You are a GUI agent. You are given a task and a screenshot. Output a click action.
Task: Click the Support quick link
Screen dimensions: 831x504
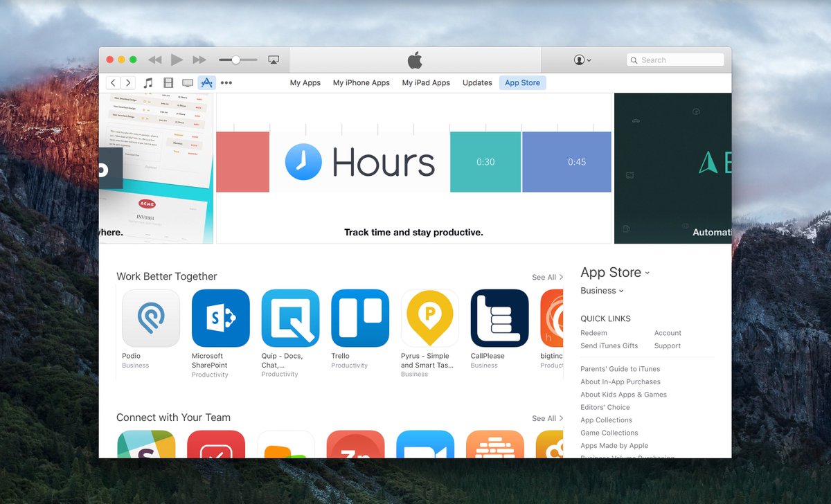pos(668,345)
